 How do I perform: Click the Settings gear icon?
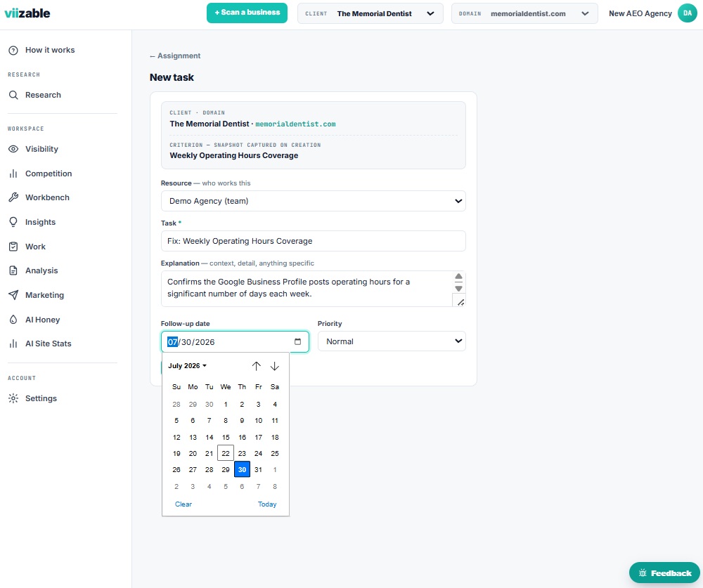coord(13,398)
